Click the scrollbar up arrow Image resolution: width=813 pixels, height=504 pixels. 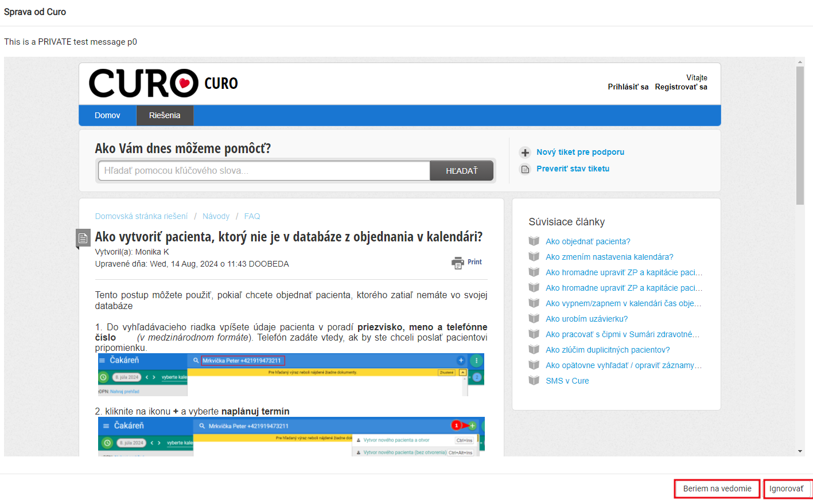800,61
